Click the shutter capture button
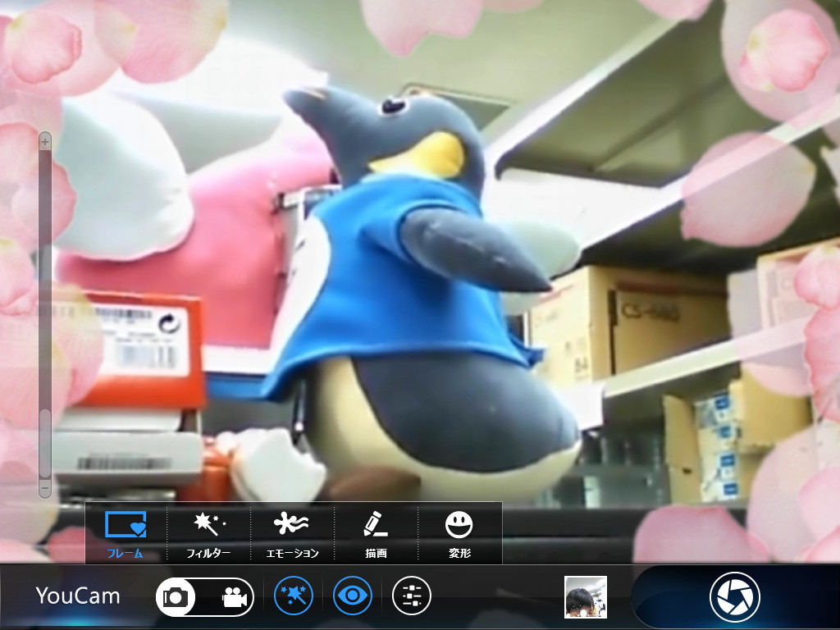Screen dimensions: 840x630 (x=735, y=597)
